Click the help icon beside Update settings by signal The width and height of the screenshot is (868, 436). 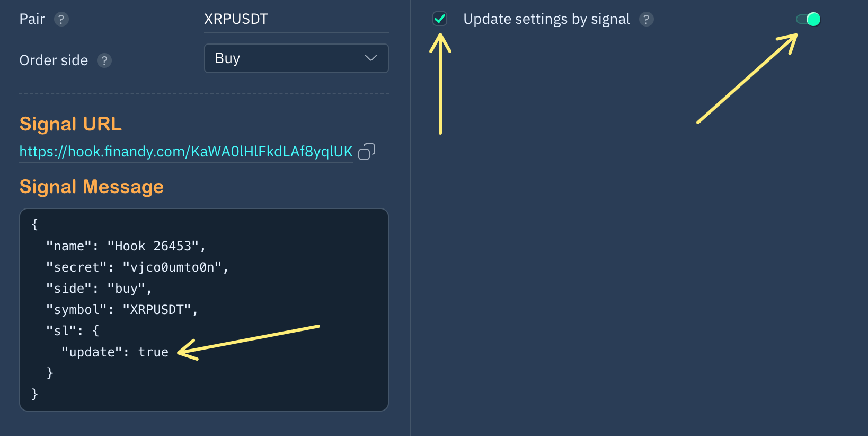pos(646,20)
